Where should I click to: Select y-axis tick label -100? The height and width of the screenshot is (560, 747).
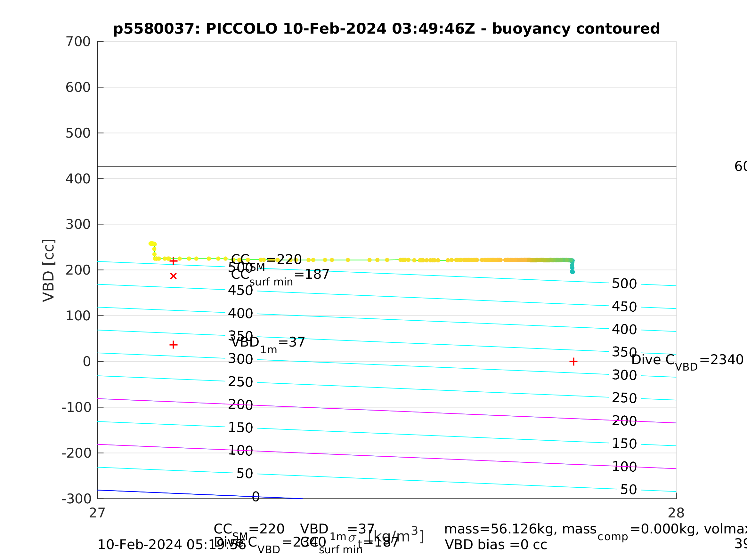(x=77, y=407)
